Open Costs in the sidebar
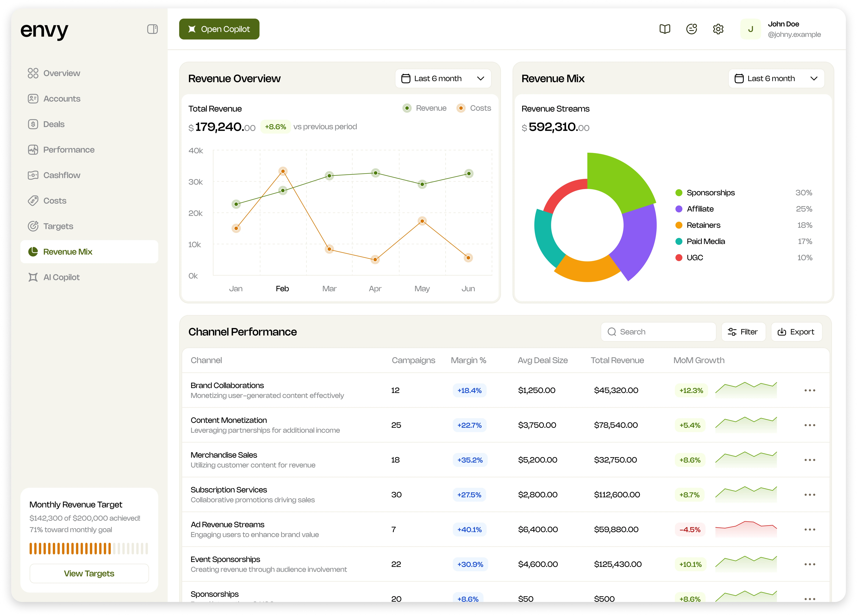 pyautogui.click(x=89, y=201)
